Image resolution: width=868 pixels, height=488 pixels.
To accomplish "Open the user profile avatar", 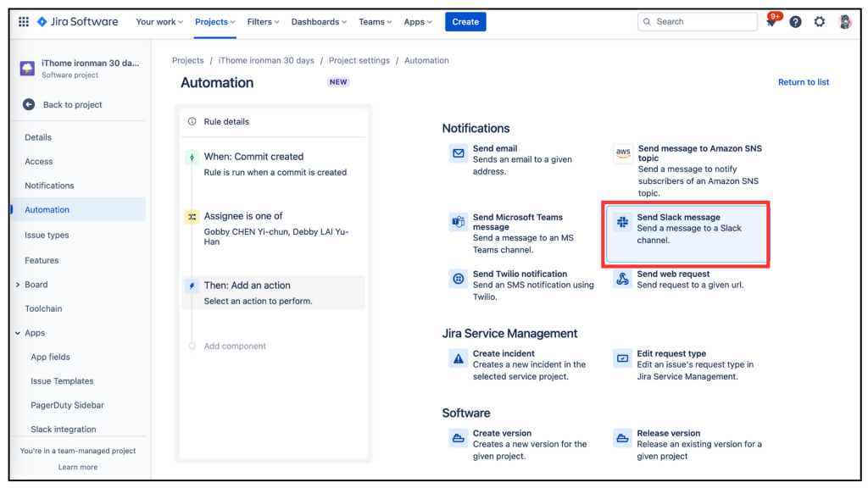I will tap(845, 21).
